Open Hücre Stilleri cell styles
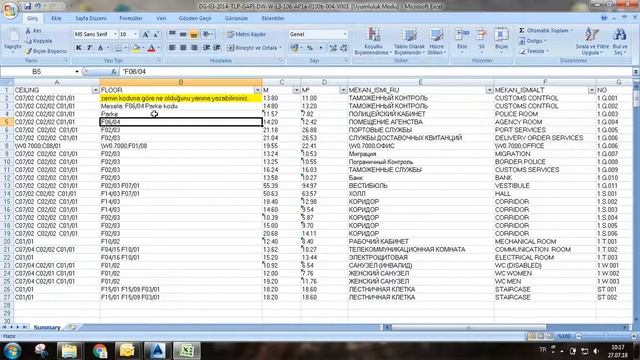Screen dimensions: 640x360 (x=436, y=41)
